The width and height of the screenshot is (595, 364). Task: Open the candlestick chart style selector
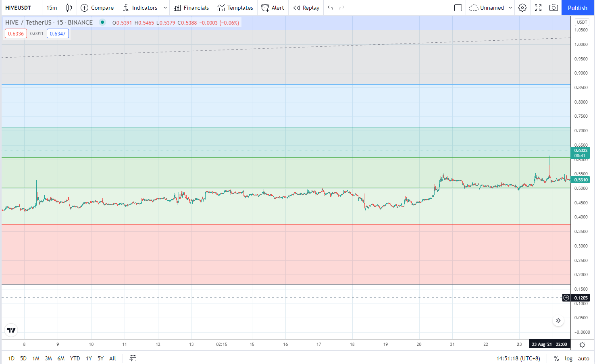(x=69, y=8)
